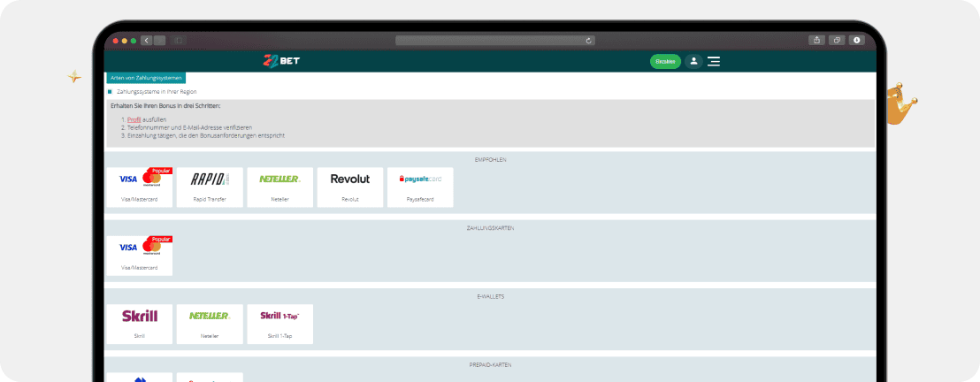Follow the Profil link in bonus steps
This screenshot has height=382, width=980.
[134, 119]
